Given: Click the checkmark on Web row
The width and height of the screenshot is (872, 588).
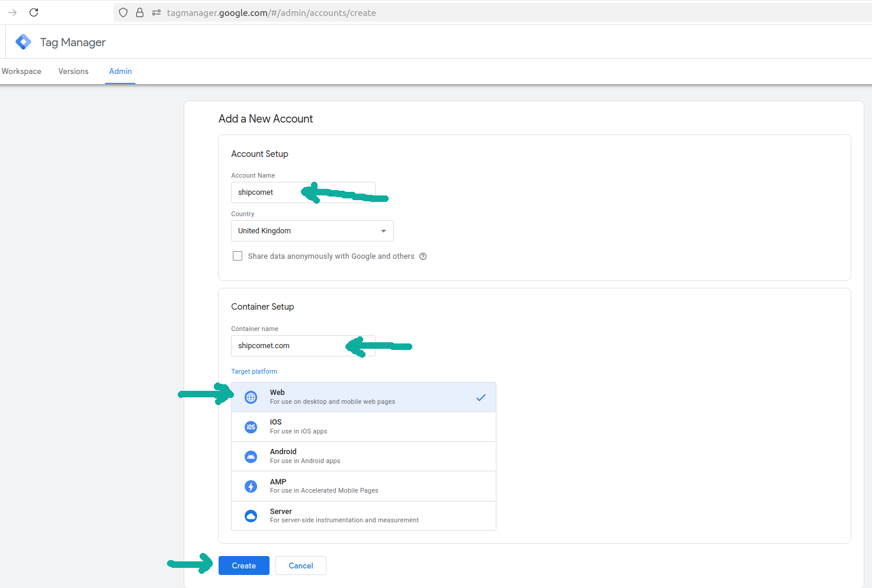Looking at the screenshot, I should 481,397.
